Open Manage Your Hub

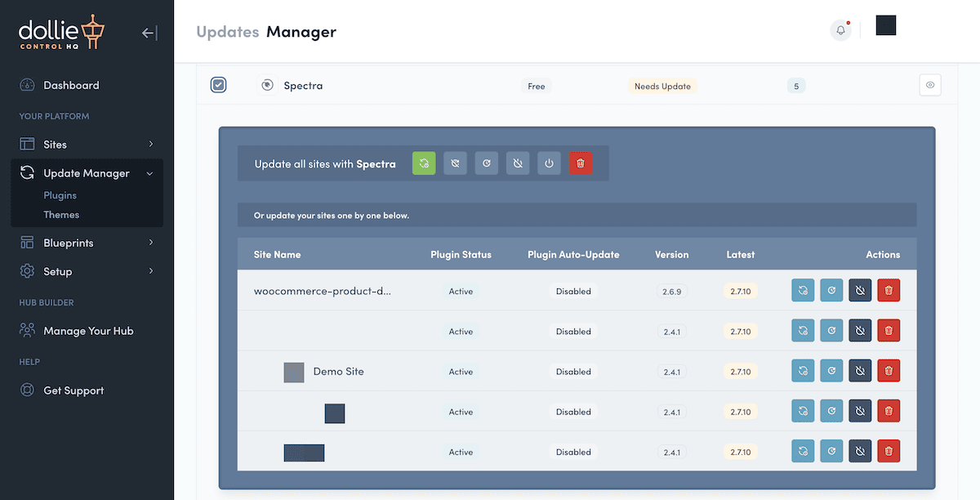click(87, 331)
